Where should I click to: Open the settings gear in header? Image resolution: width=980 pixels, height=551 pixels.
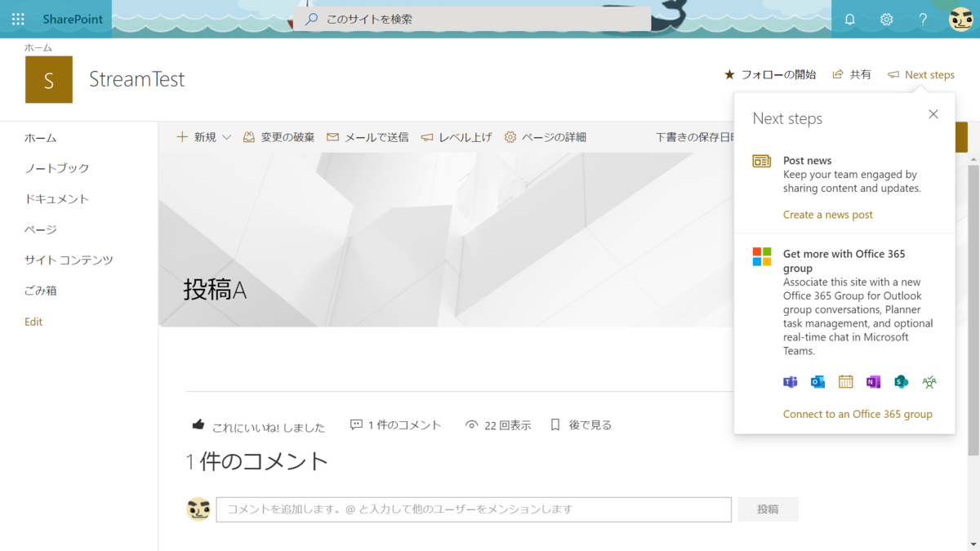(887, 19)
